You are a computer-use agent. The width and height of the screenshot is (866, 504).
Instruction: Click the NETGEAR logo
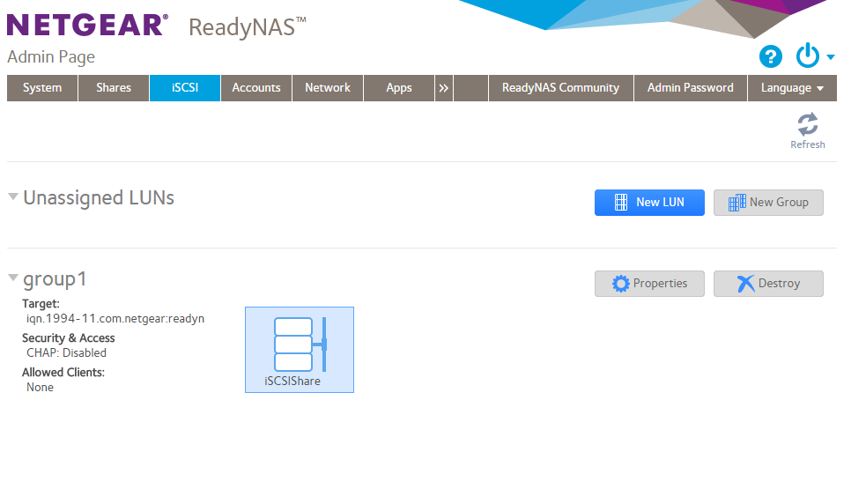click(x=87, y=25)
